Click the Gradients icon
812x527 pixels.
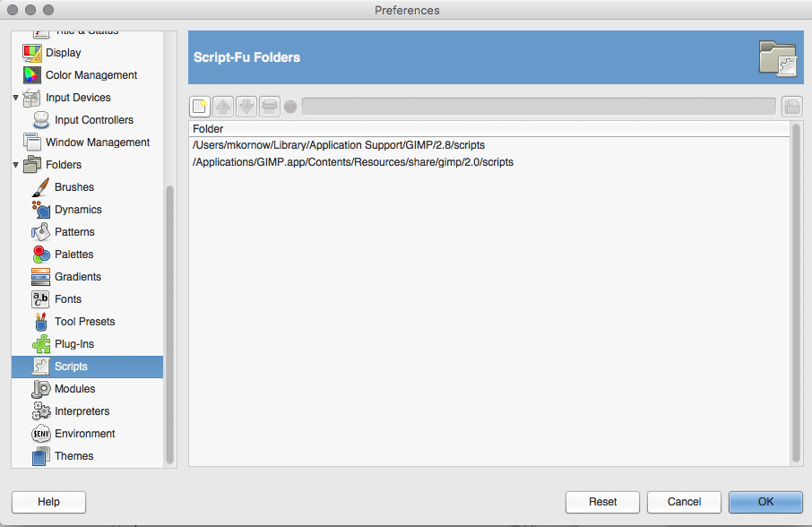tap(41, 277)
